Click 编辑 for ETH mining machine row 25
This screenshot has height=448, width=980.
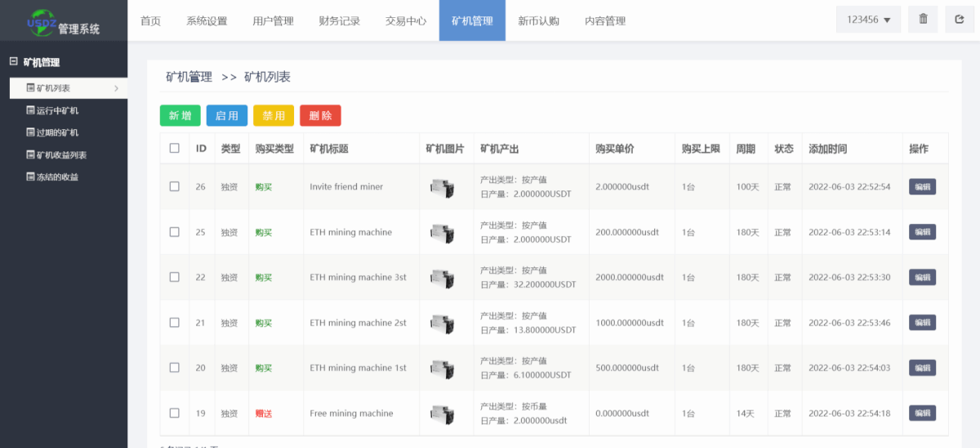(922, 232)
